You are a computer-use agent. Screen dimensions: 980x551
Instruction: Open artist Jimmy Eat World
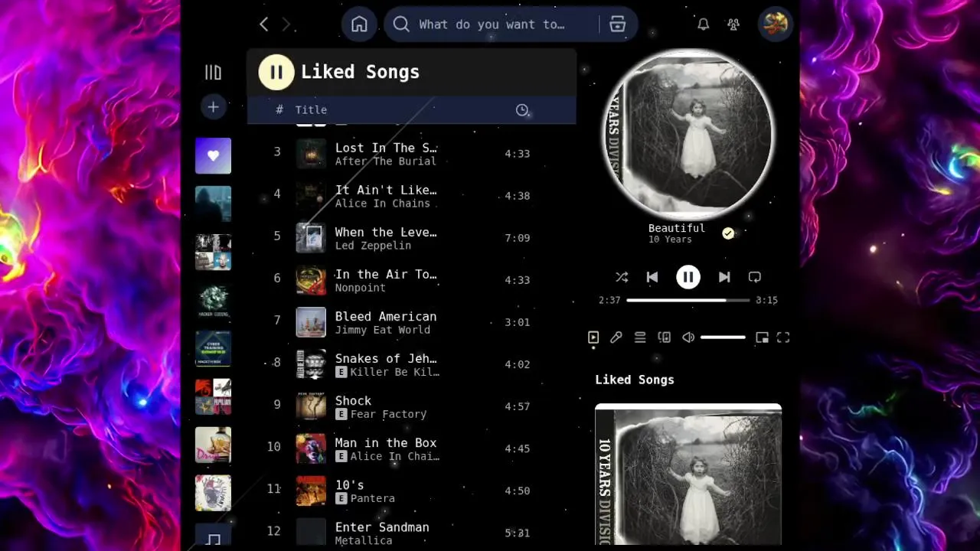[383, 330]
